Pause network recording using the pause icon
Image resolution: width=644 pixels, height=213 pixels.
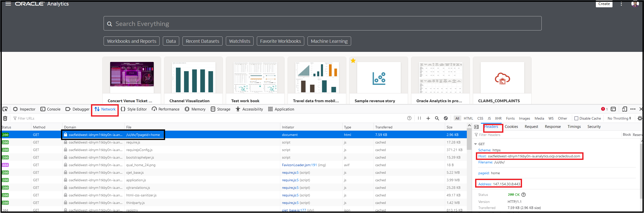click(419, 118)
